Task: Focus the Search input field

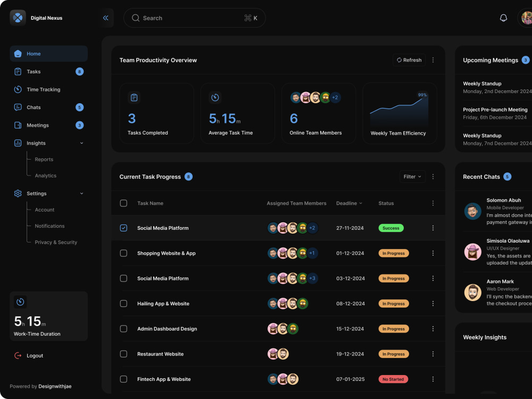Action: [x=194, y=18]
